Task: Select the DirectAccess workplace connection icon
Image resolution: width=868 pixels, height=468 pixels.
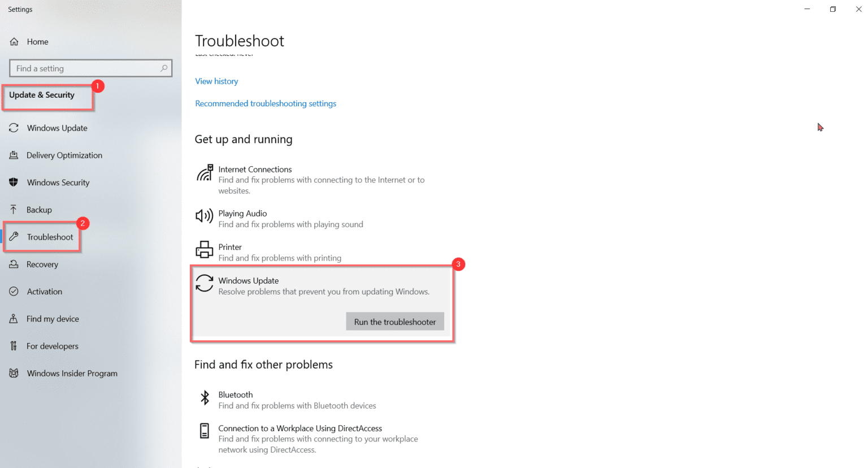Action: click(x=205, y=431)
